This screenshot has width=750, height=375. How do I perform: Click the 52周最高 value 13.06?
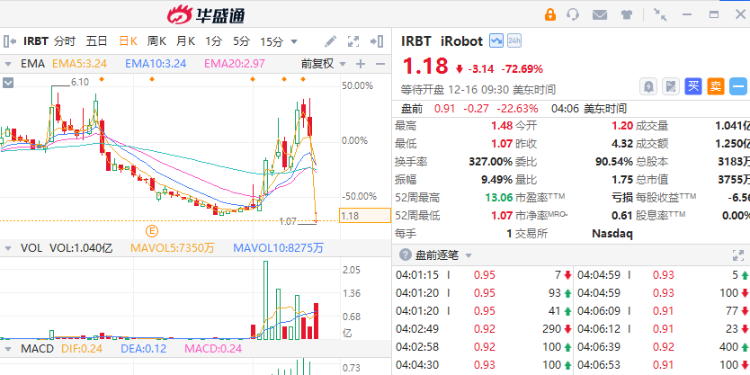[498, 198]
